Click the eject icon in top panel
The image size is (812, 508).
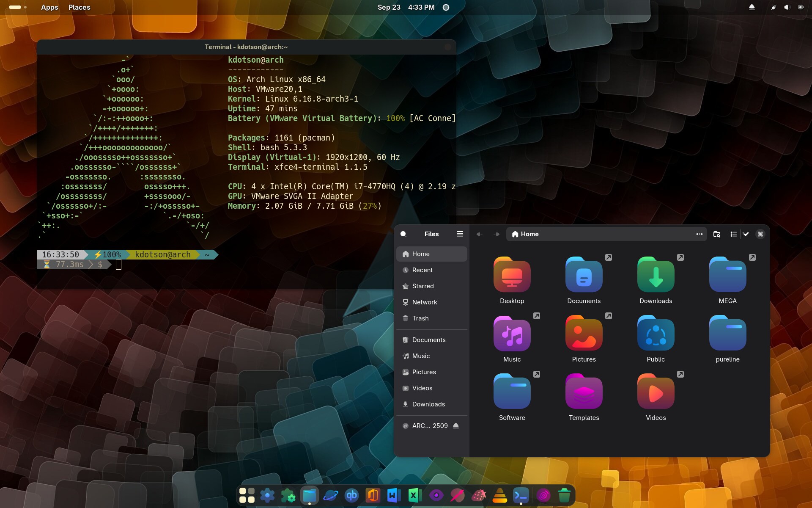point(752,7)
